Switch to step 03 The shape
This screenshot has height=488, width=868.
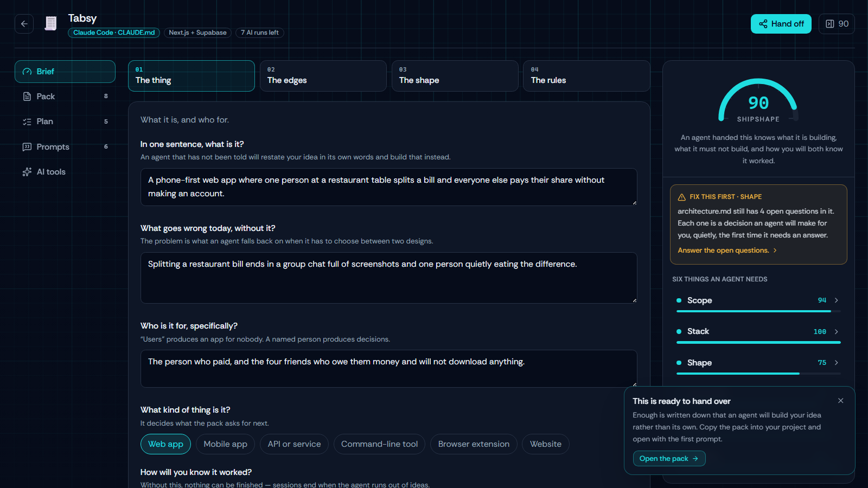455,76
